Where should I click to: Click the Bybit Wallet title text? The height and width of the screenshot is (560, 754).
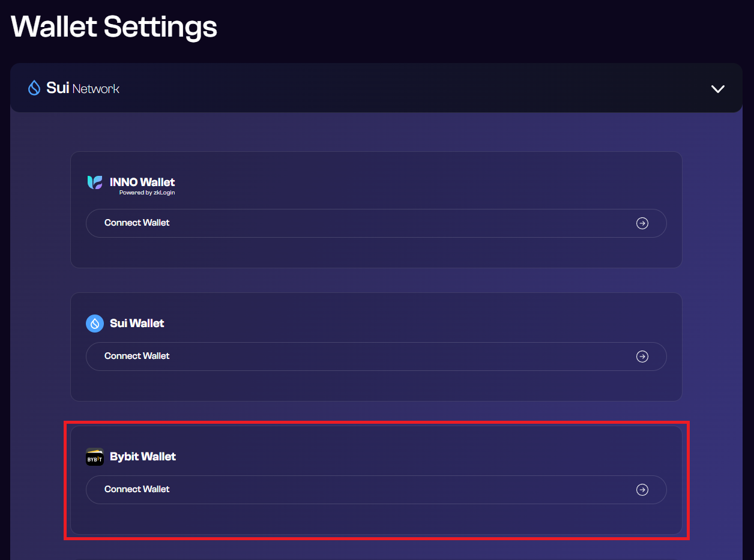(x=143, y=456)
